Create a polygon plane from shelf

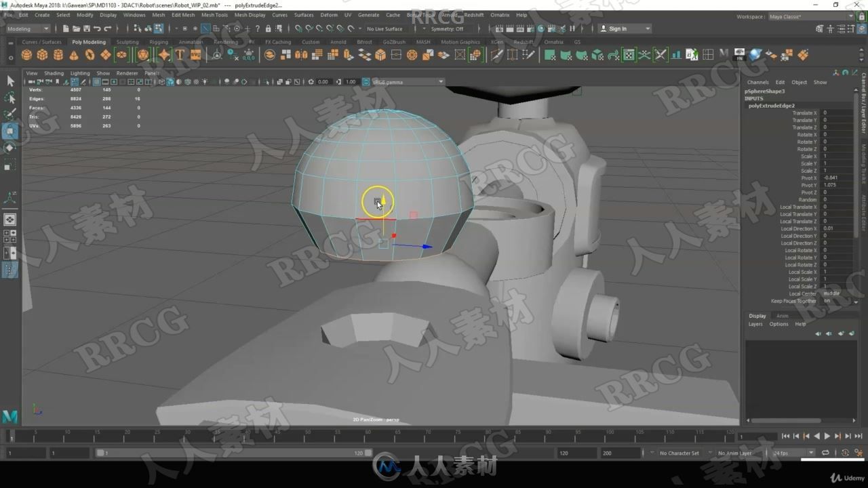106,55
